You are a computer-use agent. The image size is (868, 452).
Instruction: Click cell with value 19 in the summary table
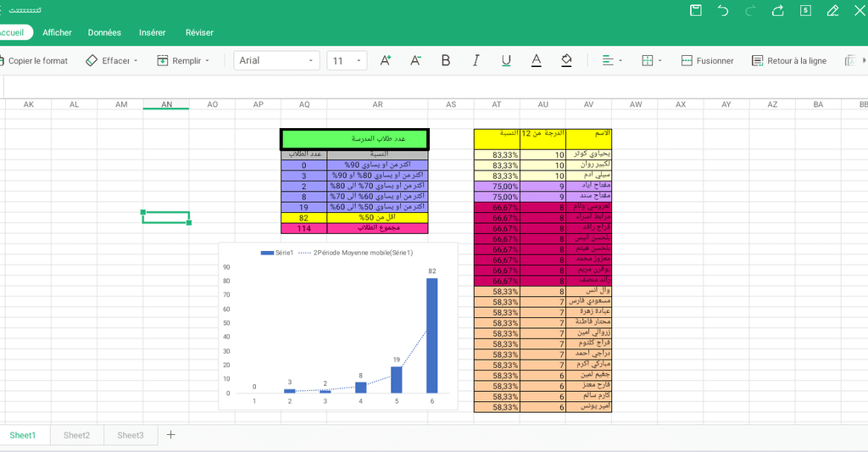pos(304,207)
